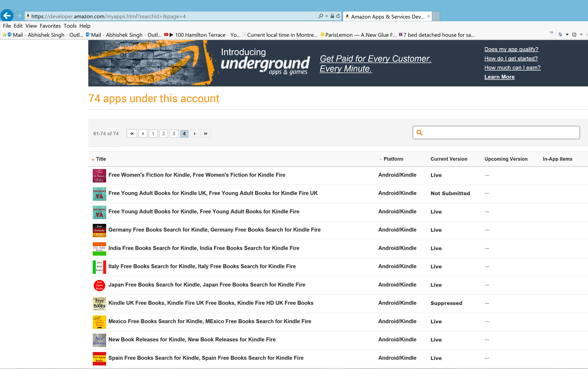Click the Get Paid for Every Customer link
The image size is (588, 369).
pos(375,64)
